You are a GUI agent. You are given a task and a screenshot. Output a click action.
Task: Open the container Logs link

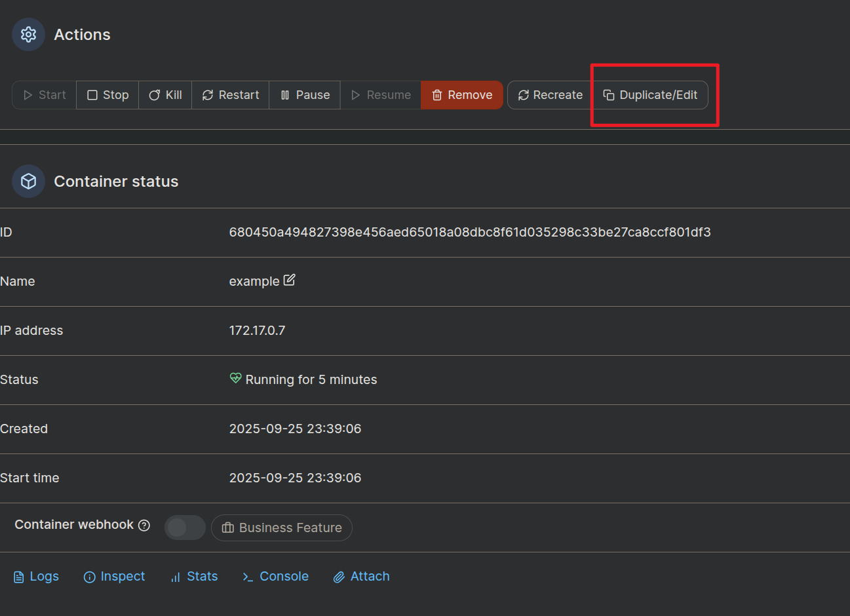[37, 577]
